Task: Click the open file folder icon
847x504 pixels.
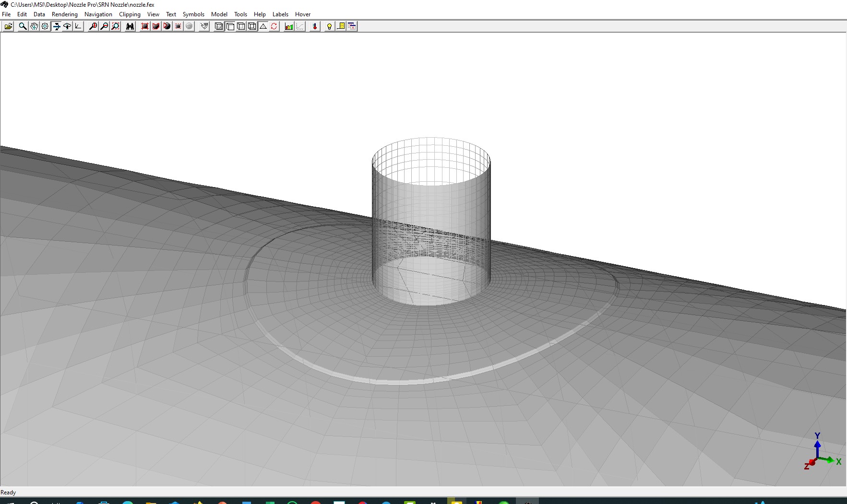Action: 8,26
